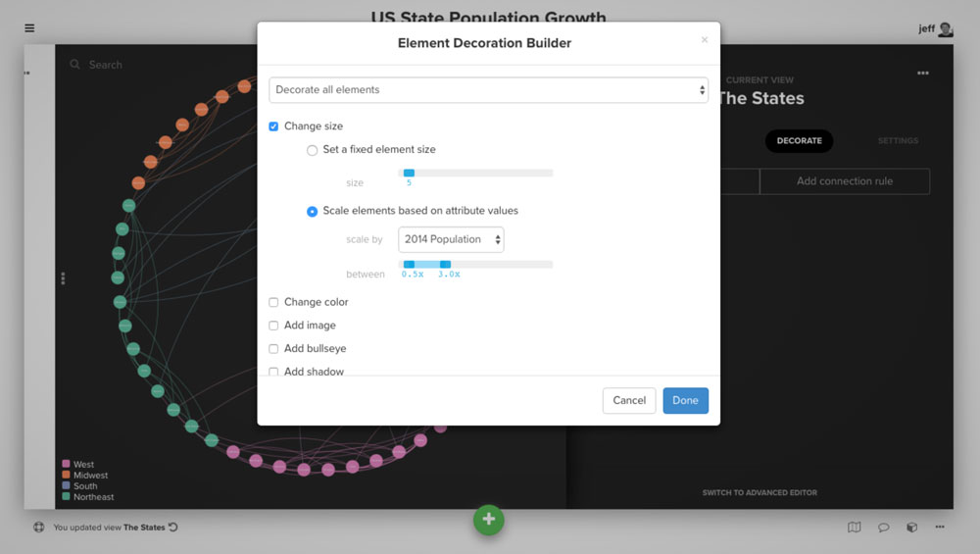Switch to the Settings tab
The width and height of the screenshot is (980, 554).
point(897,141)
